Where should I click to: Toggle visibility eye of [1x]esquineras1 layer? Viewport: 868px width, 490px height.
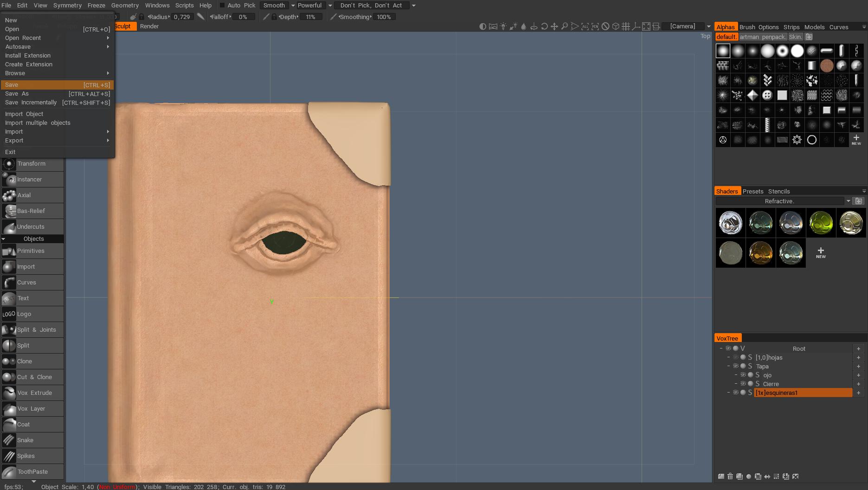736,393
